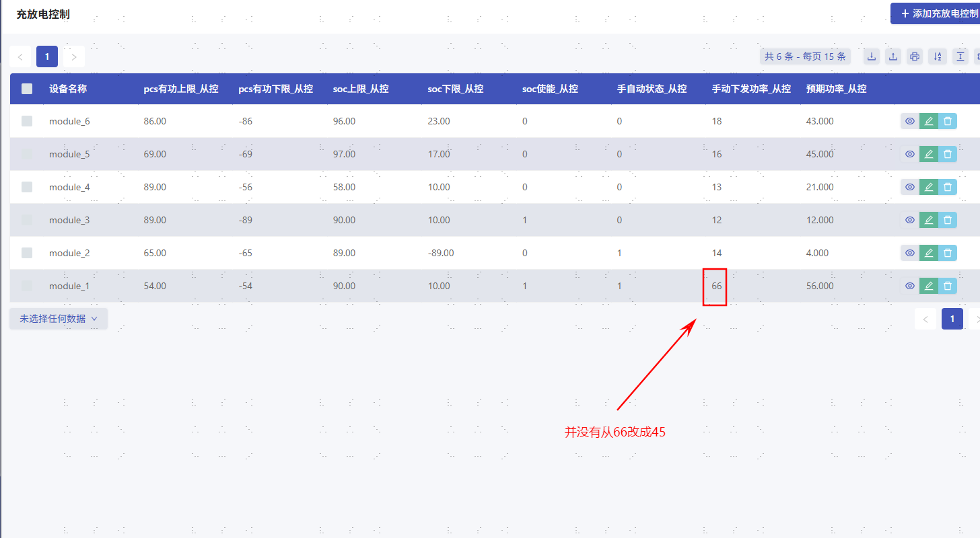Click -56 pcs有功下限 cell of module_4
Screen dimensions: 980x538
pos(246,187)
